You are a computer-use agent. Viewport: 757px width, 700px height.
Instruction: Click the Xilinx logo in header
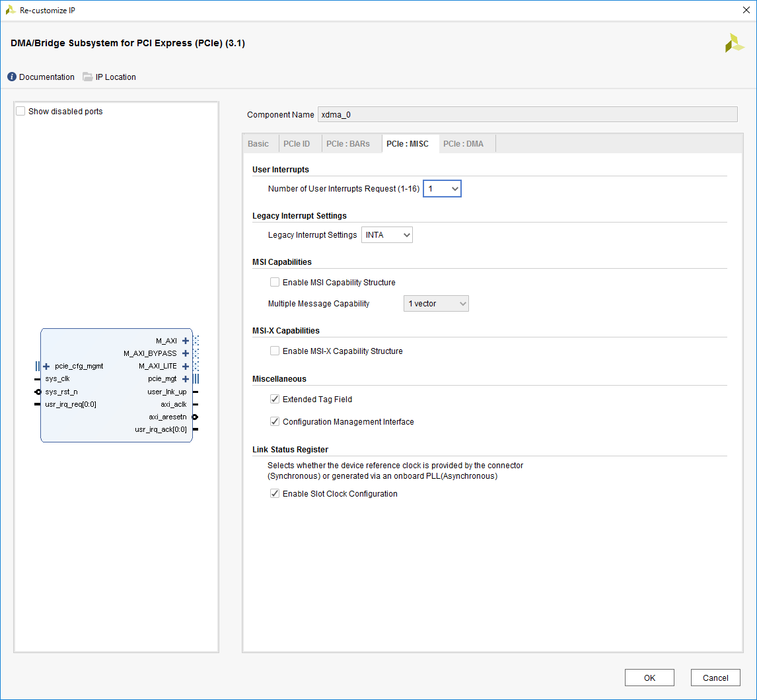(734, 44)
